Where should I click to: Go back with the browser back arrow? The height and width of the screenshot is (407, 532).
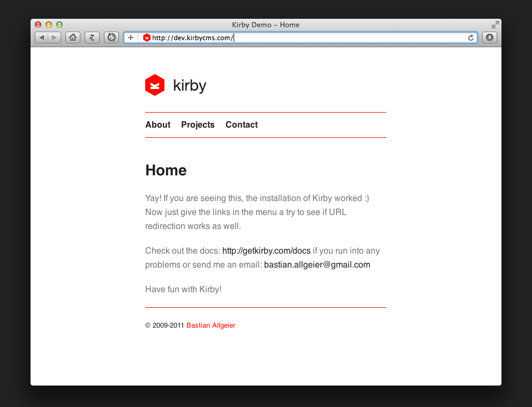(x=42, y=38)
